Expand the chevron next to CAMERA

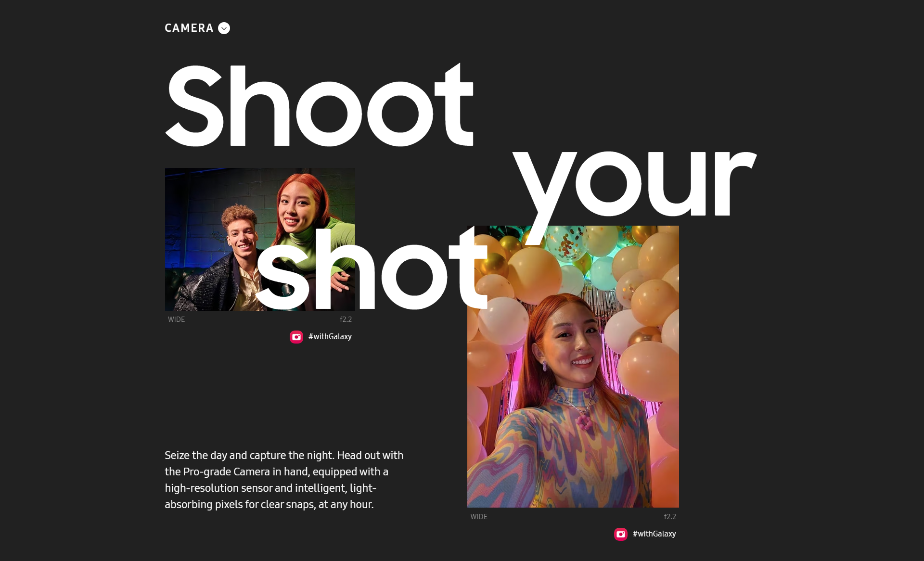(224, 28)
